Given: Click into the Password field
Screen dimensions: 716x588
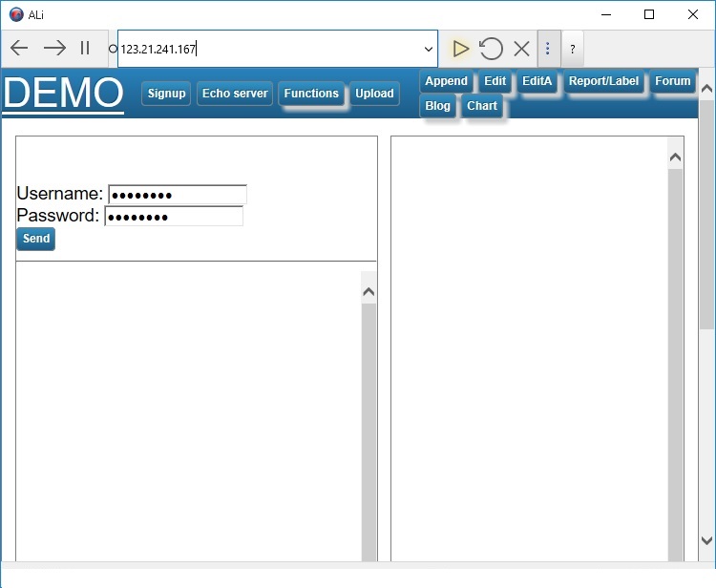Looking at the screenshot, I should coord(174,217).
